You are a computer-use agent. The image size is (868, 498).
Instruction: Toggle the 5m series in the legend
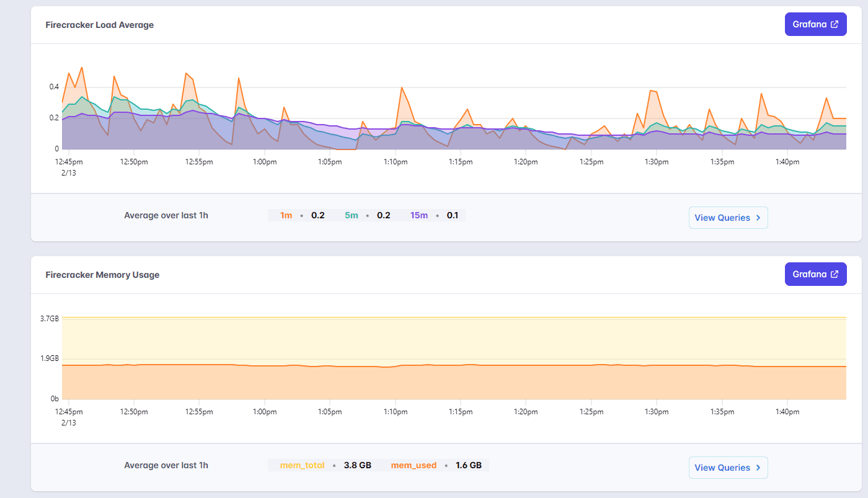point(352,215)
